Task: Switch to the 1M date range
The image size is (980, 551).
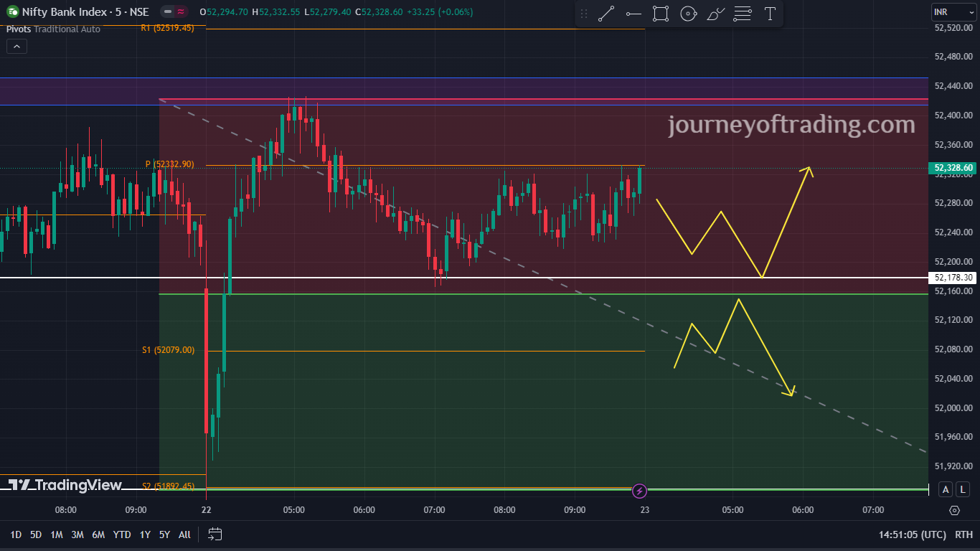Action: pyautogui.click(x=57, y=534)
